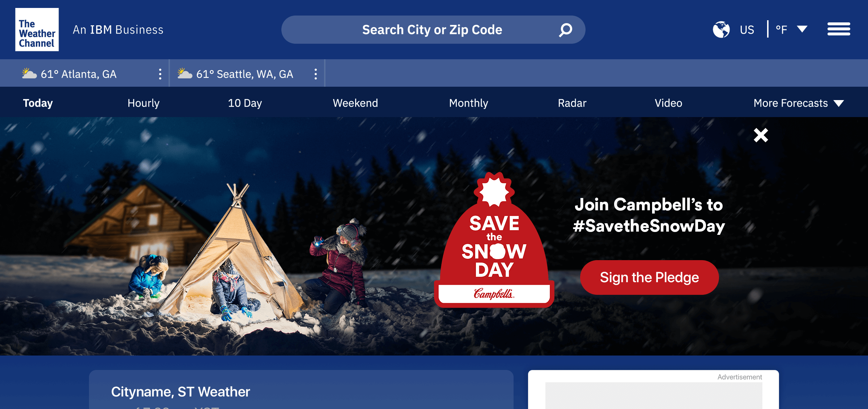This screenshot has width=868, height=409.
Task: Click Seattle partly cloudy weather icon
Action: click(x=185, y=73)
